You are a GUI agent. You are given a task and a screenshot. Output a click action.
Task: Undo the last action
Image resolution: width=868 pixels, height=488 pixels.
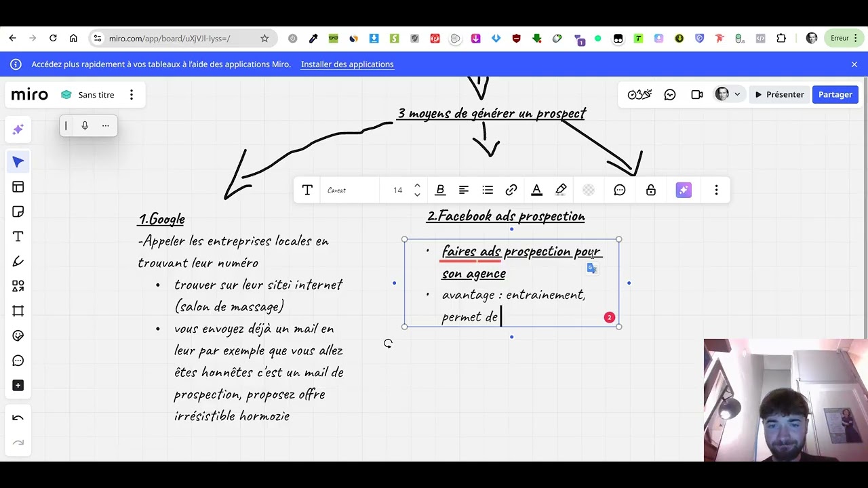(18, 418)
